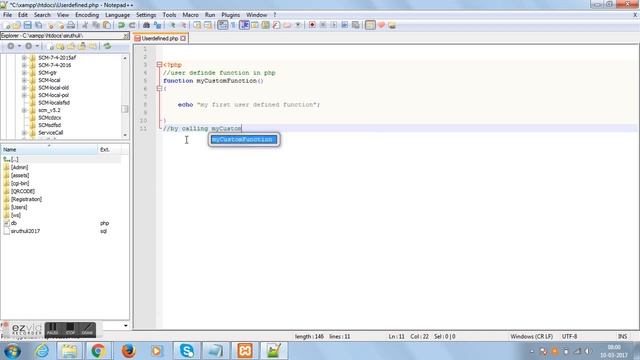Expand the SCM-local-pol tree folder
This screenshot has width=640, height=360.
[x=24, y=95]
